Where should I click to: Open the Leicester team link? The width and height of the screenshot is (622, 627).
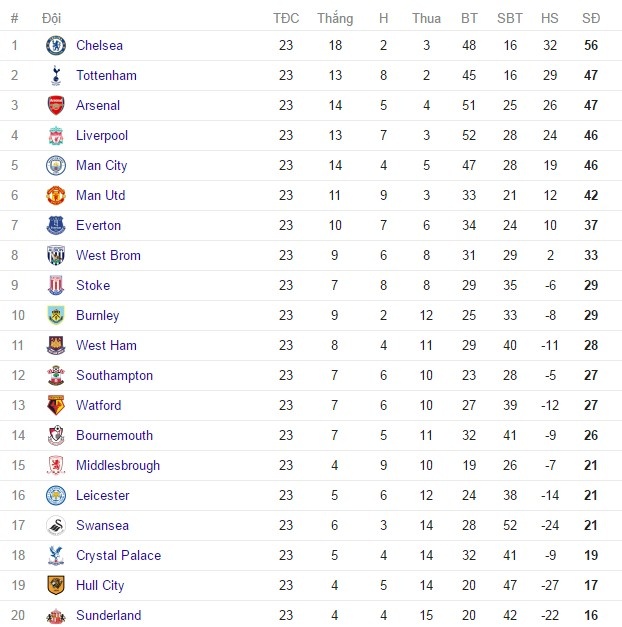coord(102,495)
